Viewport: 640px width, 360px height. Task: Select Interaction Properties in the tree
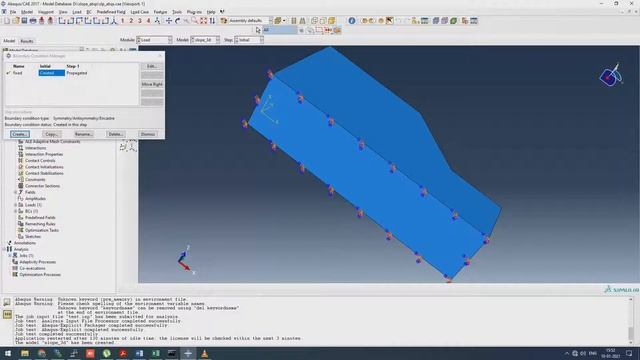44,154
